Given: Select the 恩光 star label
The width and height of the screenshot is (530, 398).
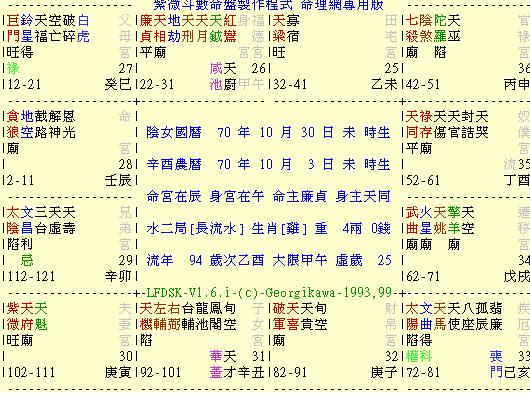Looking at the screenshot, I should point(69,124).
